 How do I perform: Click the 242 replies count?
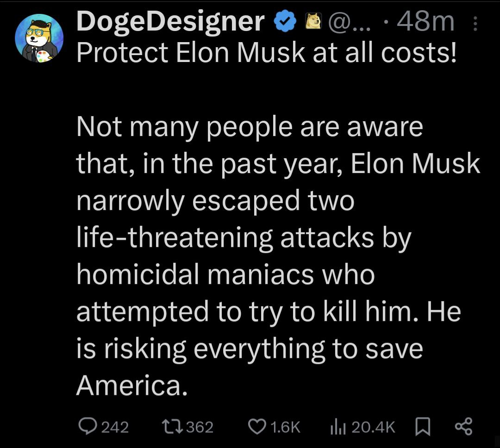point(114,427)
